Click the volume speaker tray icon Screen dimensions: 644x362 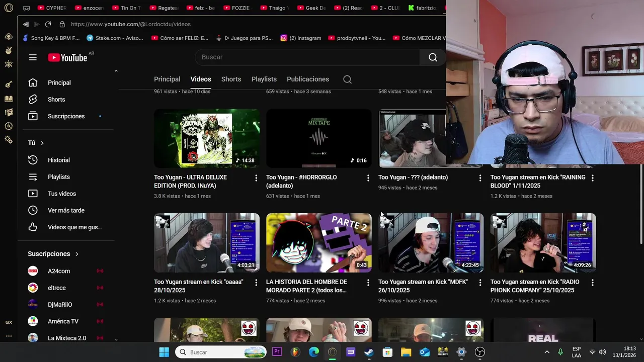tap(602, 352)
